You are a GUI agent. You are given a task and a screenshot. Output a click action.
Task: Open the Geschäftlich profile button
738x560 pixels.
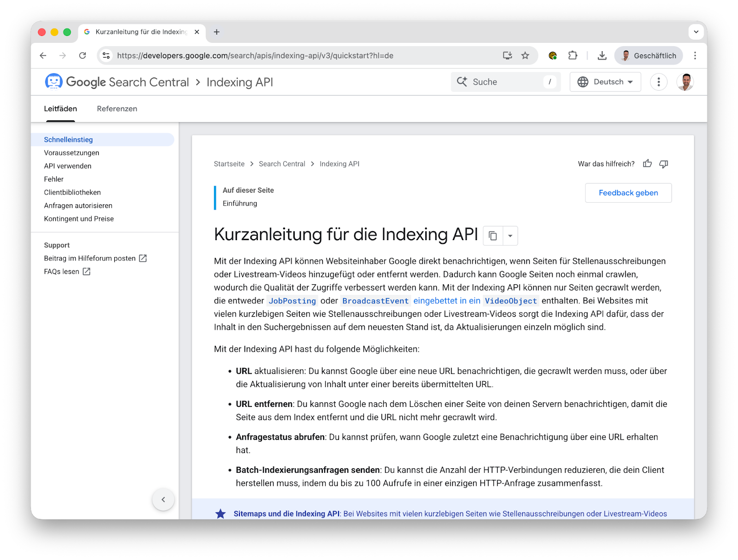[649, 56]
